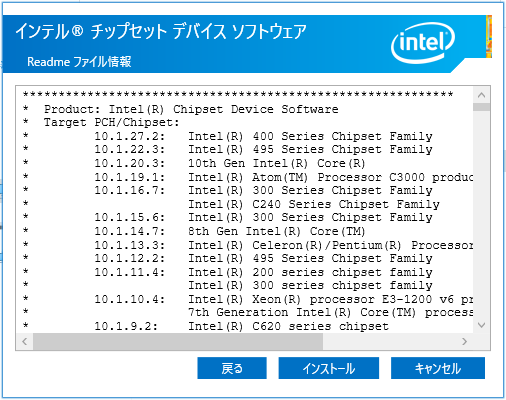Click the horizontal scrollbar right arrow
The width and height of the screenshot is (506, 400).
tap(464, 341)
